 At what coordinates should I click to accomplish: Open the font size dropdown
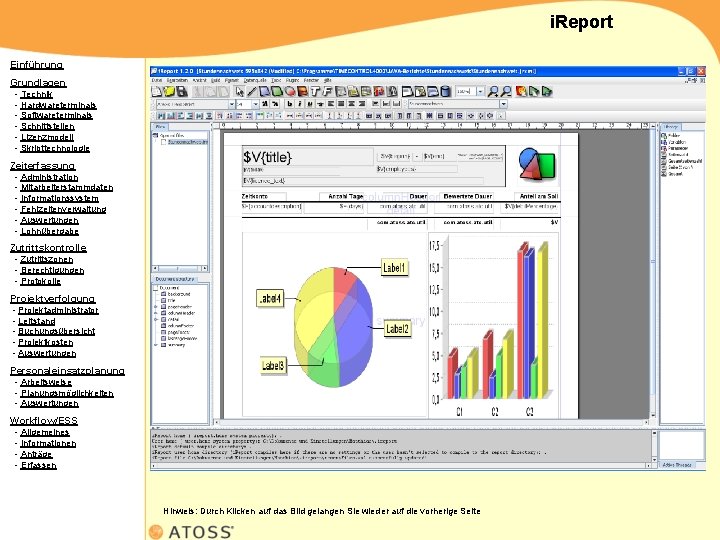(x=255, y=104)
